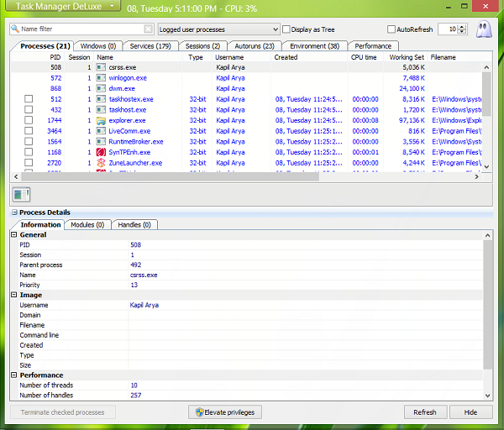Collapse the General group

pos(13,234)
